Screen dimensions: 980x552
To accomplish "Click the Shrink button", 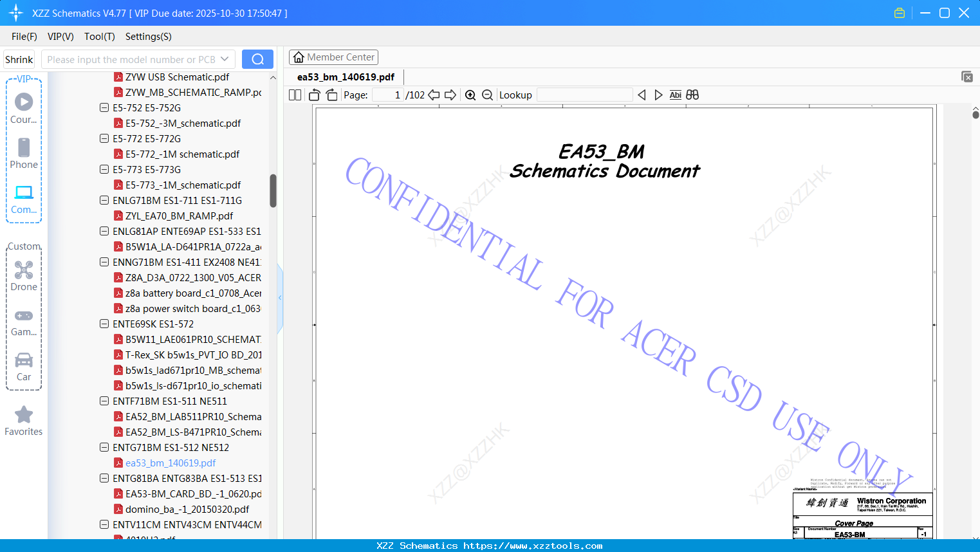I will click(19, 59).
